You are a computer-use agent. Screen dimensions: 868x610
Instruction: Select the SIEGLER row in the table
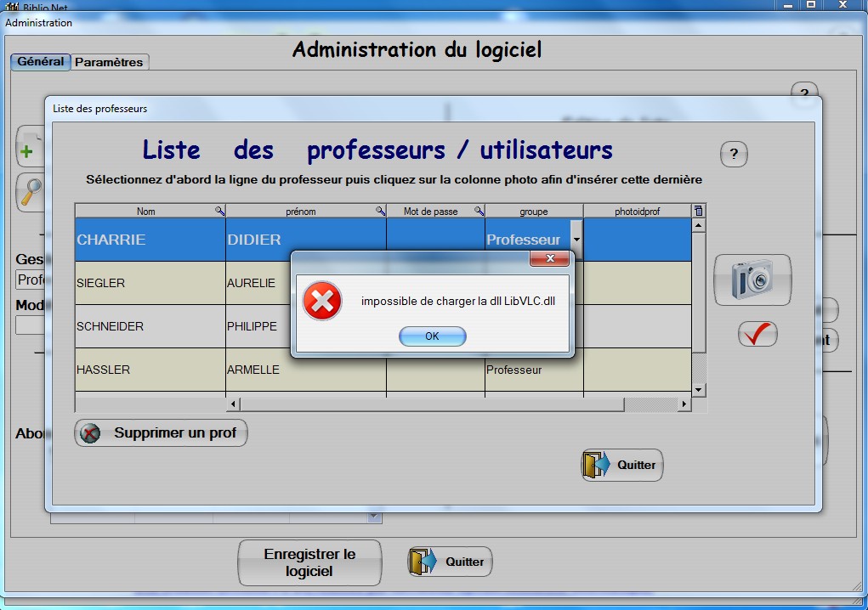click(x=150, y=283)
